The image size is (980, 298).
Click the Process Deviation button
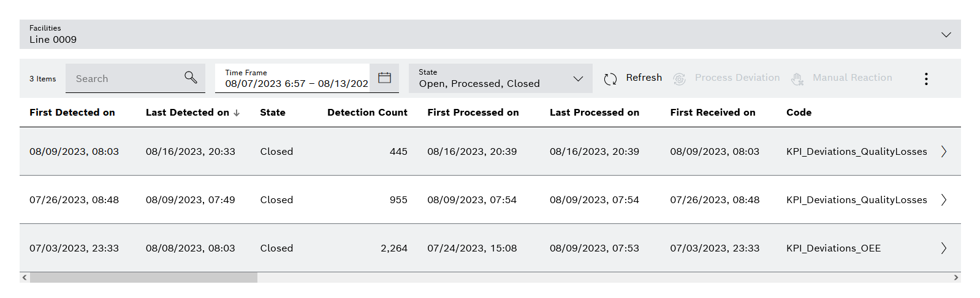[x=737, y=78]
